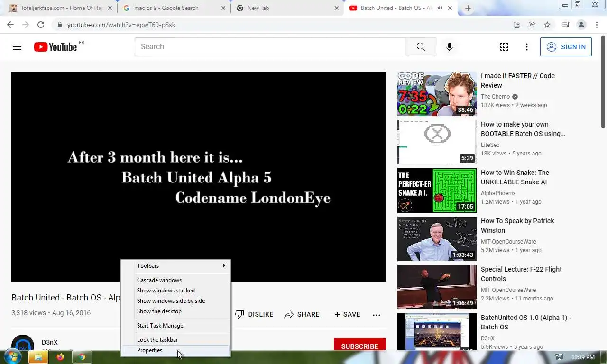Bookmark this page with star icon
The width and height of the screenshot is (607, 364).
[x=547, y=25]
